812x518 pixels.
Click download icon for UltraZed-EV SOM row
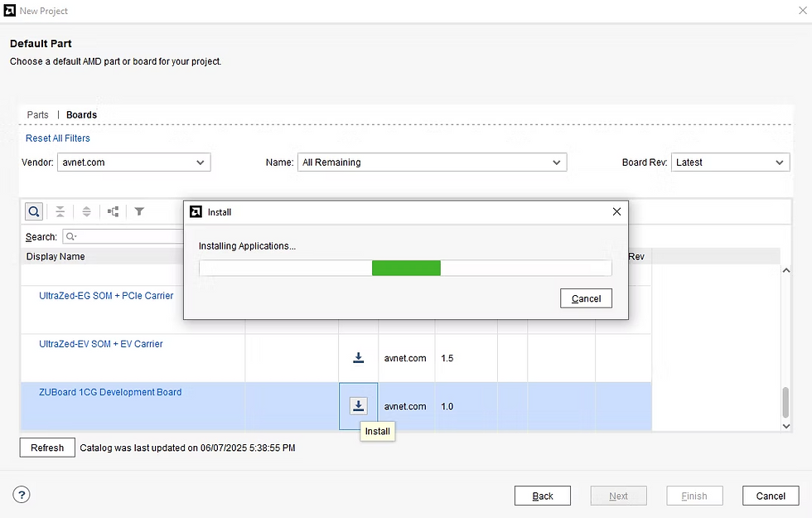(358, 358)
